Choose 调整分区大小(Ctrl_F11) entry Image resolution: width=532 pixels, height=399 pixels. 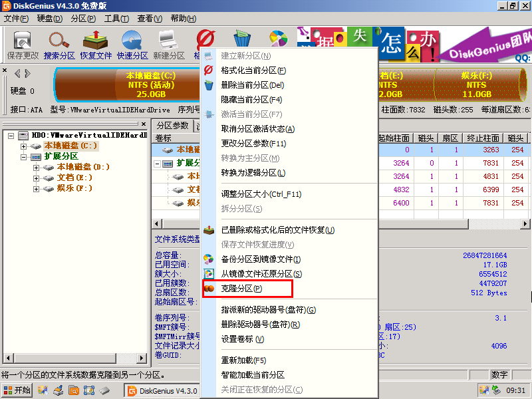tap(290, 194)
